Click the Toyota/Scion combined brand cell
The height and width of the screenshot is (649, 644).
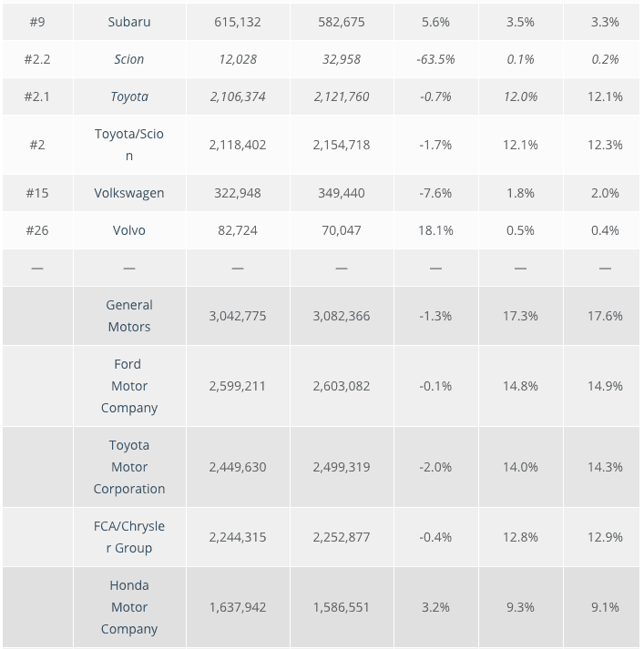click(x=129, y=145)
